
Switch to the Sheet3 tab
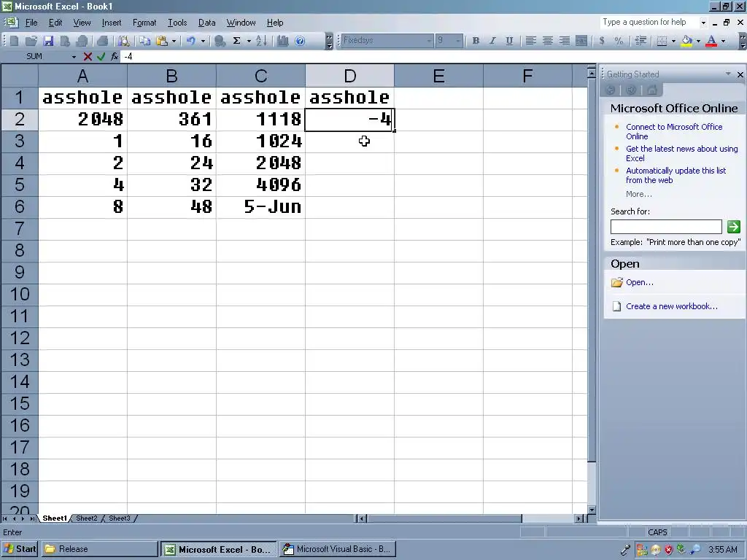pyautogui.click(x=119, y=518)
